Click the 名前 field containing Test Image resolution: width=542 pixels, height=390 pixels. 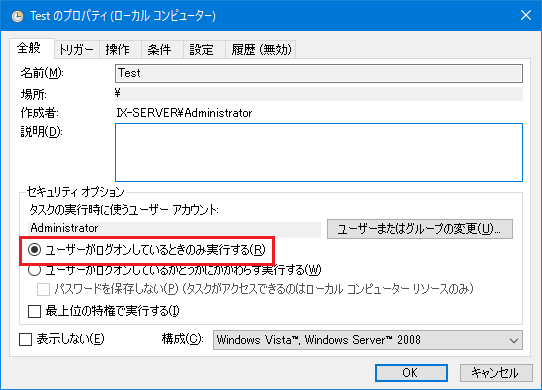click(x=319, y=73)
